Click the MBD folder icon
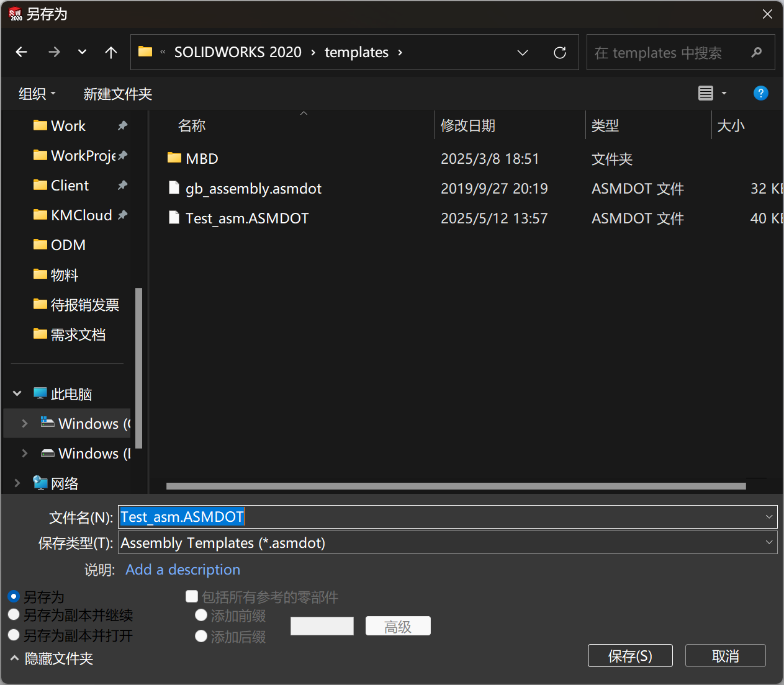Image resolution: width=784 pixels, height=685 pixels. point(174,158)
